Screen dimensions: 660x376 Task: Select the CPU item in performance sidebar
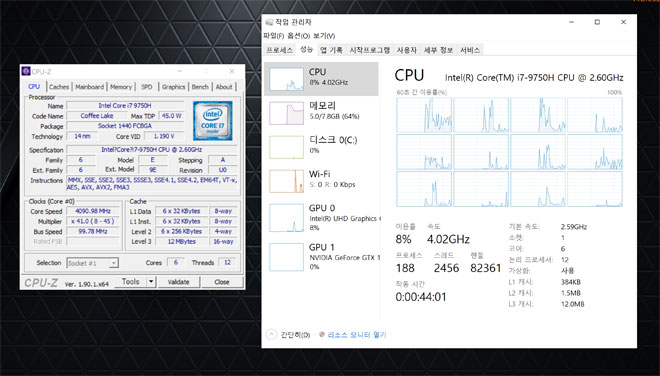coord(321,79)
